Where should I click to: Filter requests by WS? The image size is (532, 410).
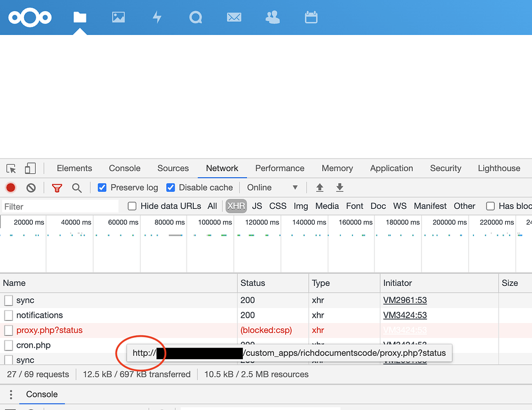point(400,206)
